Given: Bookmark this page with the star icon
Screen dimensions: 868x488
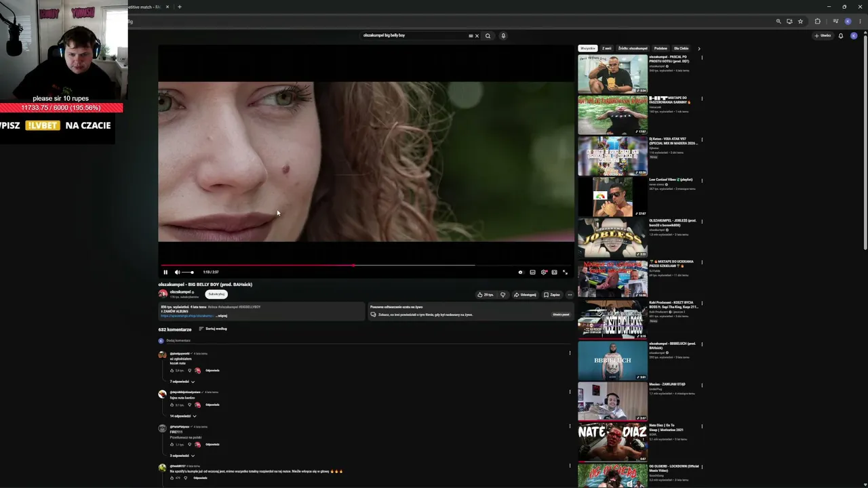Looking at the screenshot, I should tap(800, 22).
